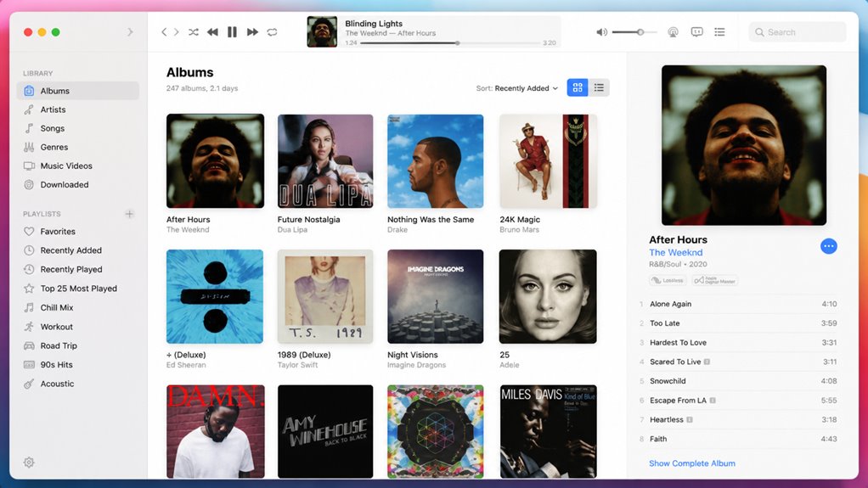Toggle repeat mode
The height and width of the screenshot is (488, 868).
click(272, 32)
